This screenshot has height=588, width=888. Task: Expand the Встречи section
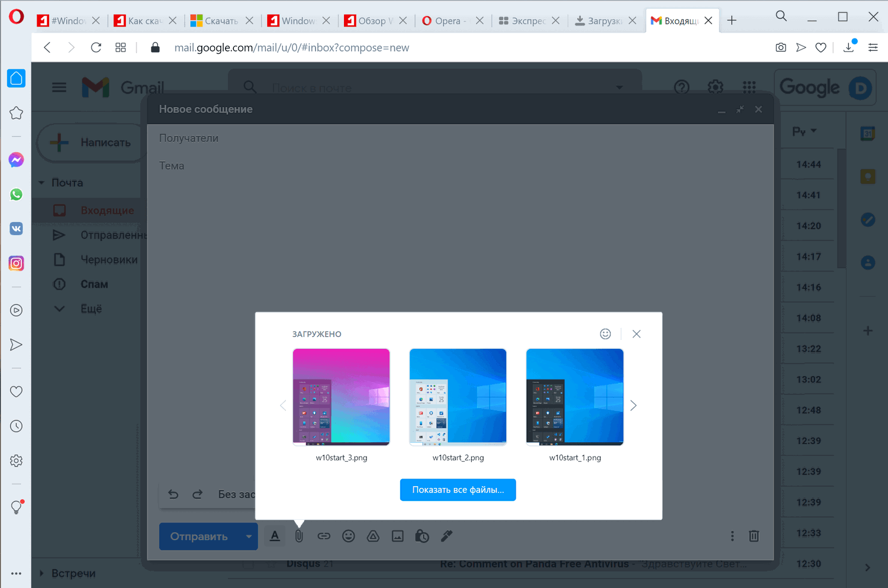point(41,573)
